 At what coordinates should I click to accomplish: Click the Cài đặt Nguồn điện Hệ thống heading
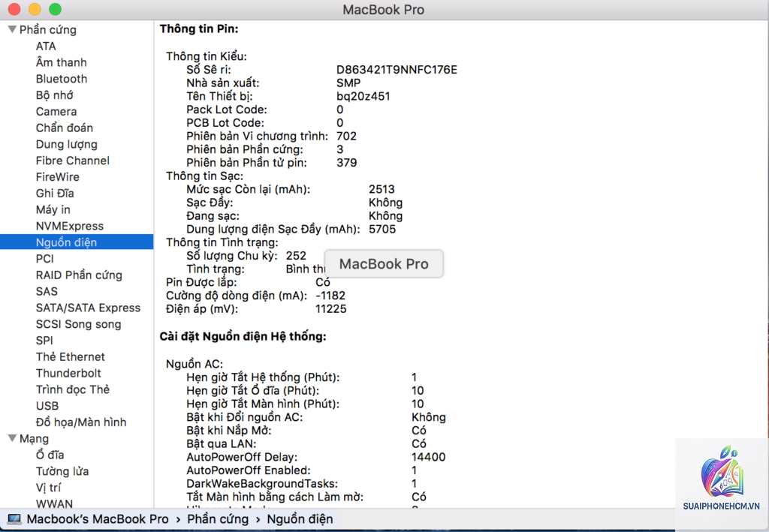point(243,337)
